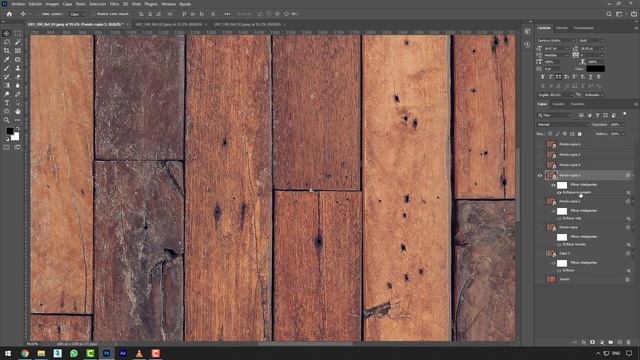Screen dimensions: 640x360
Task: Switch to the Canales tab
Action: pyautogui.click(x=558, y=104)
